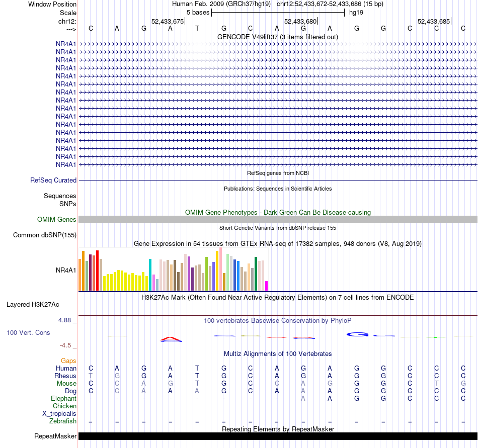Click the 52,433,680 coordinate marker
This screenshot has width=478, height=448.
[300, 21]
